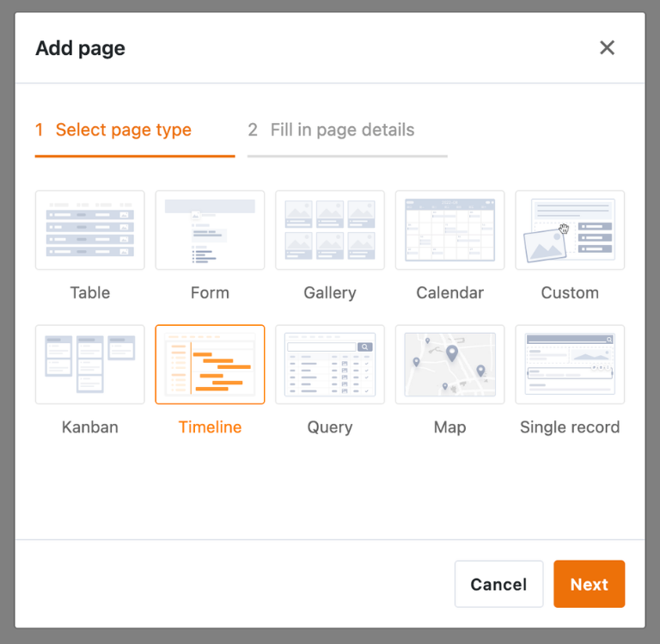Screen dimensions: 660x644
Task: Click the Calendar label text
Action: point(450,292)
